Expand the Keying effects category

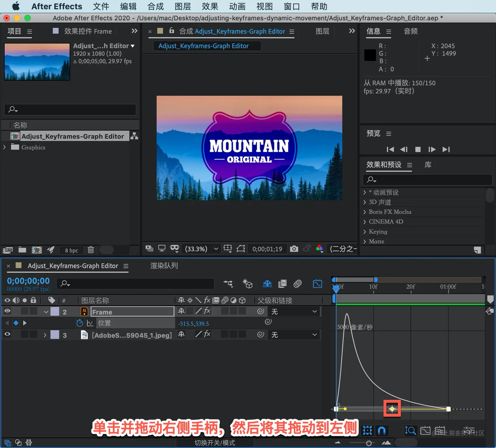coord(364,231)
